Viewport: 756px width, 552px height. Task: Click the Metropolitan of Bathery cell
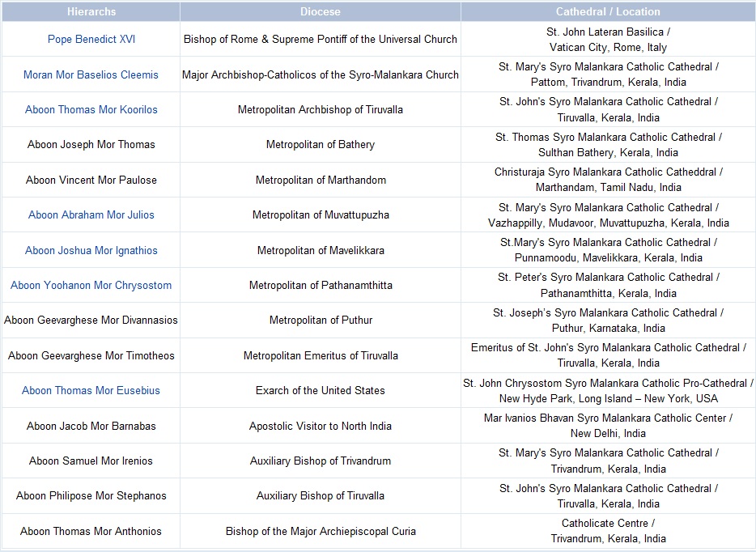point(321,144)
